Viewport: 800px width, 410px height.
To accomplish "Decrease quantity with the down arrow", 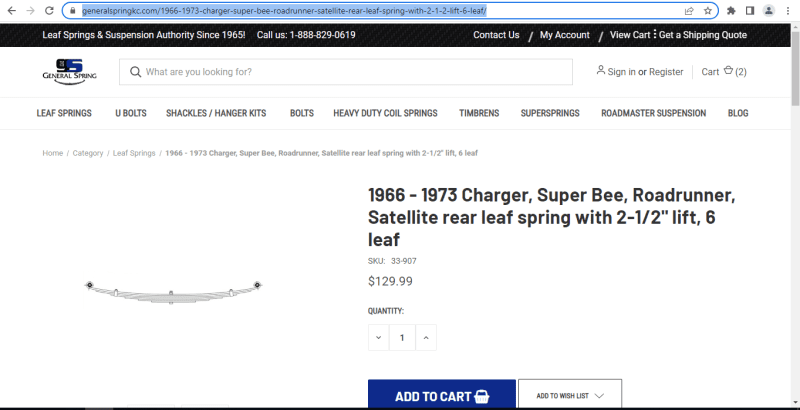I will pos(379,338).
